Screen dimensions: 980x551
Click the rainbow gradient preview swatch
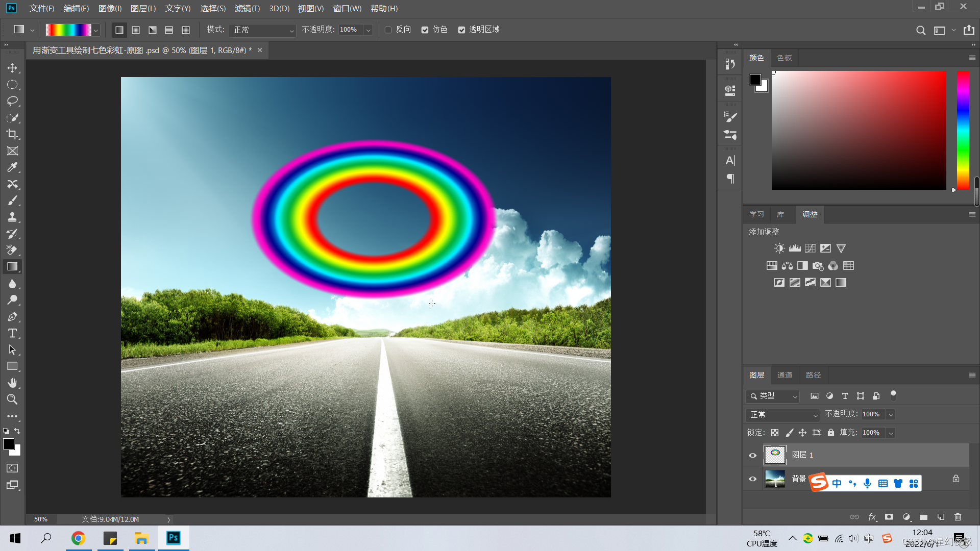(68, 30)
